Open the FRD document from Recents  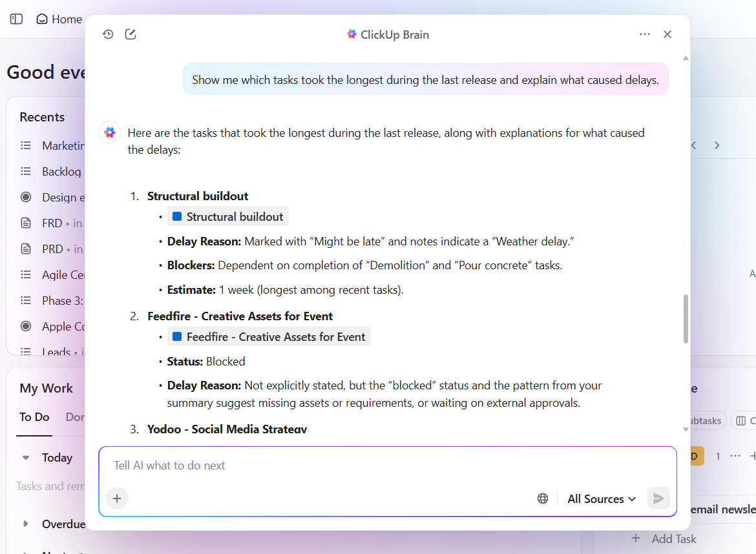[55, 223]
